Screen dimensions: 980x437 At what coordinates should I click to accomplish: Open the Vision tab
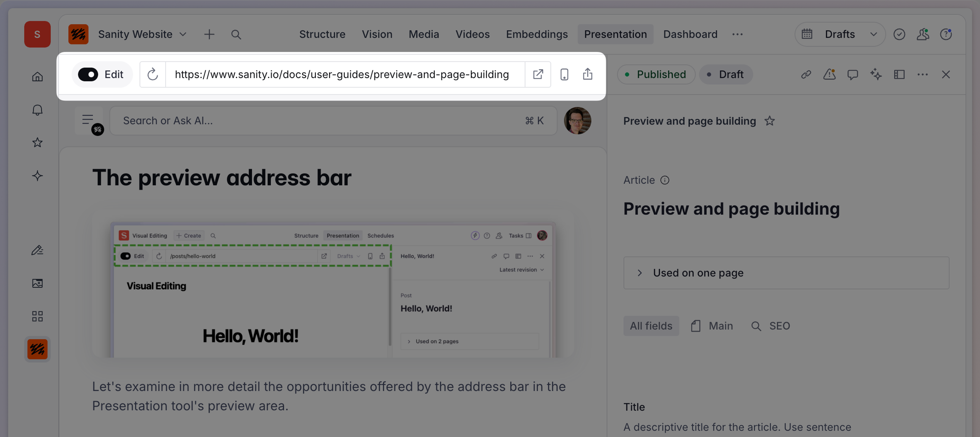tap(377, 34)
